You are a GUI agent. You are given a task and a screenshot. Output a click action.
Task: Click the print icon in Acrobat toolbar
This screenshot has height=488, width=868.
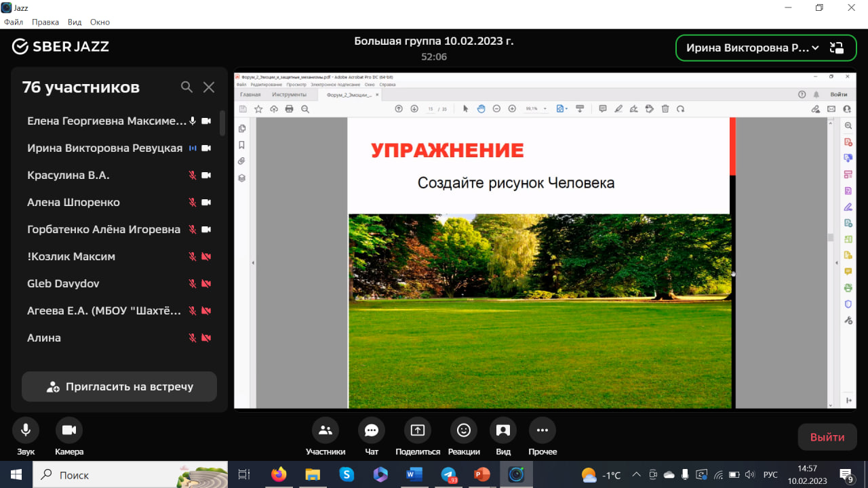290,108
